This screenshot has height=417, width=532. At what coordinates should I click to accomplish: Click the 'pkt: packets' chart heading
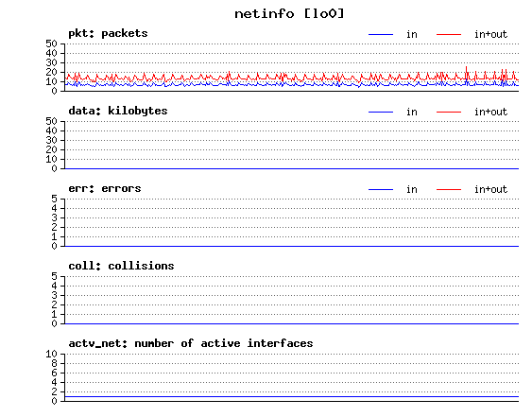[x=108, y=33]
